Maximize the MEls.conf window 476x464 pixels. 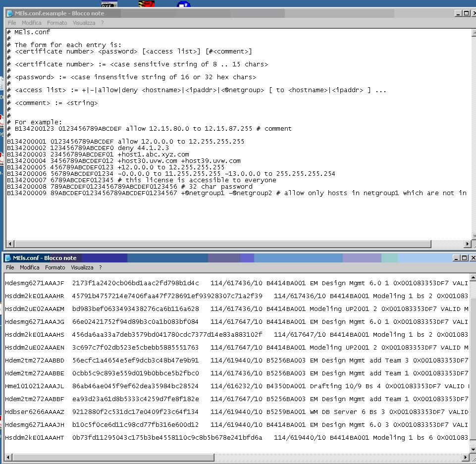[x=464, y=258]
